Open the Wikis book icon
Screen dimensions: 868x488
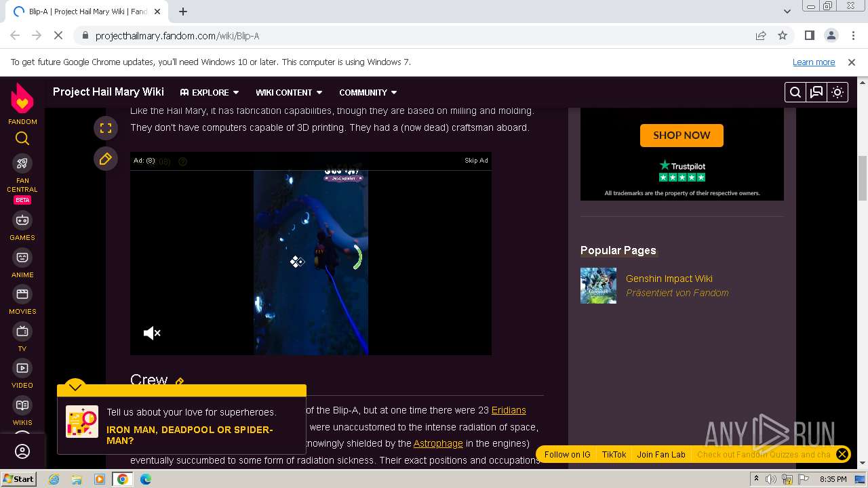pyautogui.click(x=22, y=405)
